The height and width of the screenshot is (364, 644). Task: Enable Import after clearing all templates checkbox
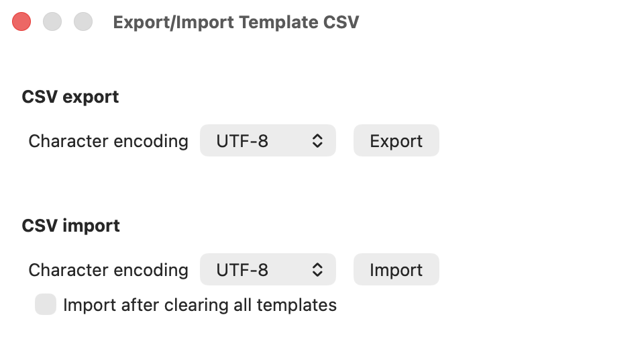tap(46, 304)
